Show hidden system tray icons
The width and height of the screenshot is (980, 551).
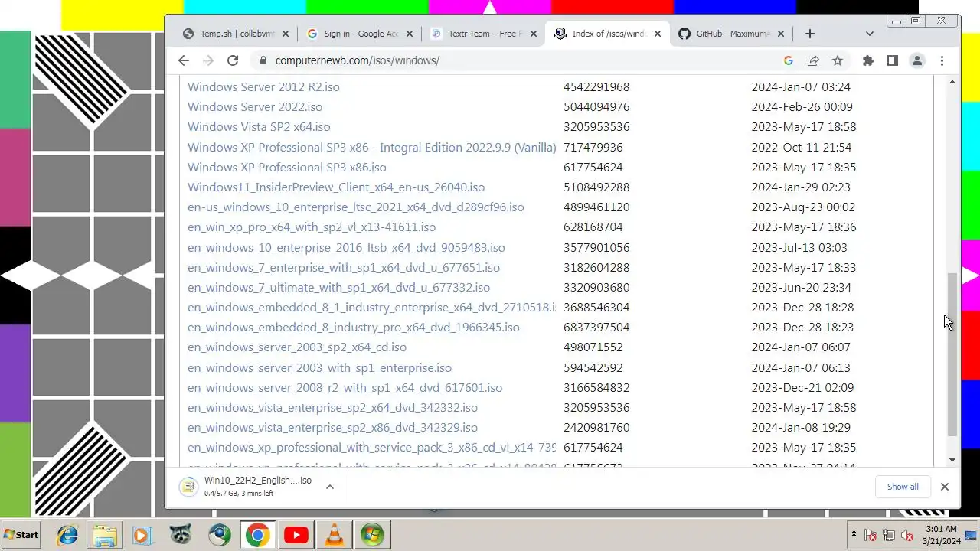tap(854, 535)
